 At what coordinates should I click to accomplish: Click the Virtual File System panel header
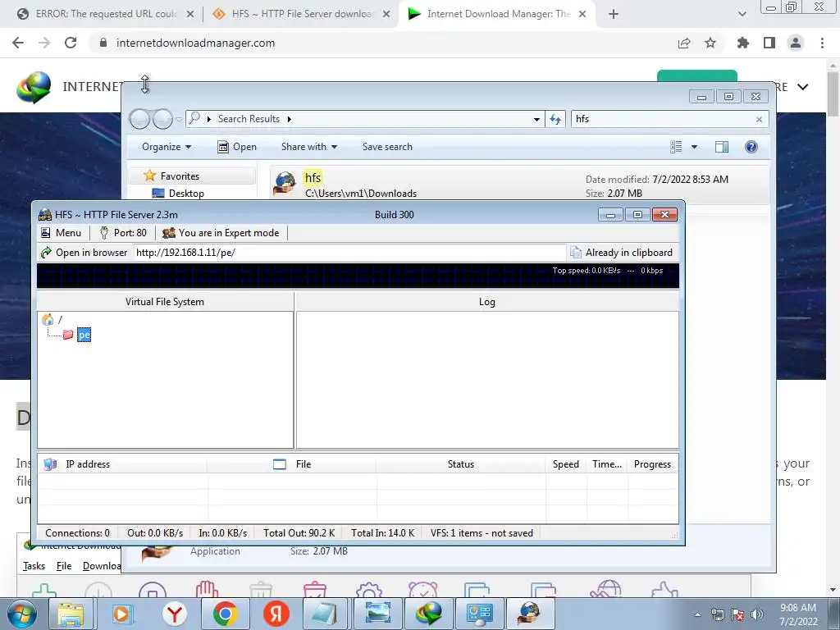(x=165, y=302)
